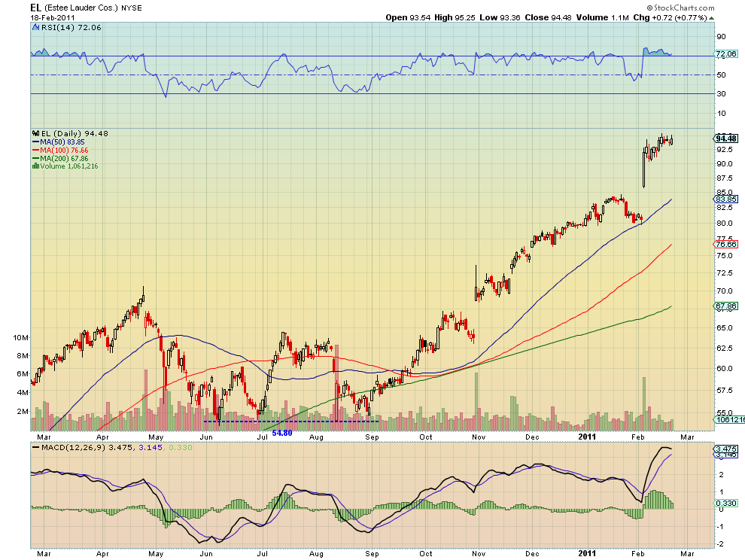
Task: Click the 2011 label under the price chart
Action: pos(587,437)
